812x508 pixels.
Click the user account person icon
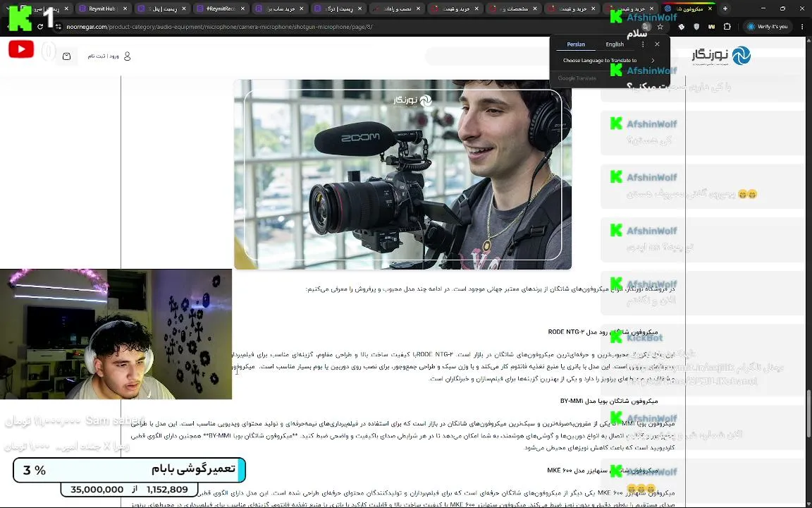[x=128, y=56]
